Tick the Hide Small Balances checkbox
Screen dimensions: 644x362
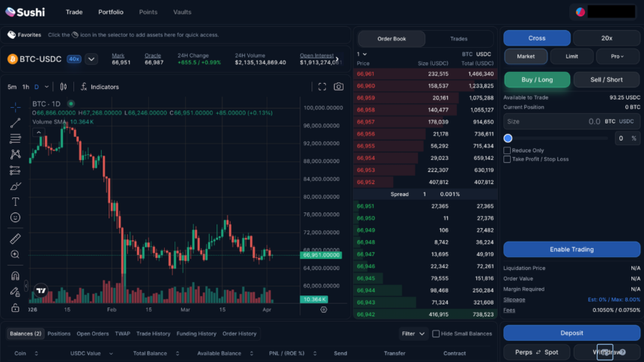pyautogui.click(x=436, y=334)
